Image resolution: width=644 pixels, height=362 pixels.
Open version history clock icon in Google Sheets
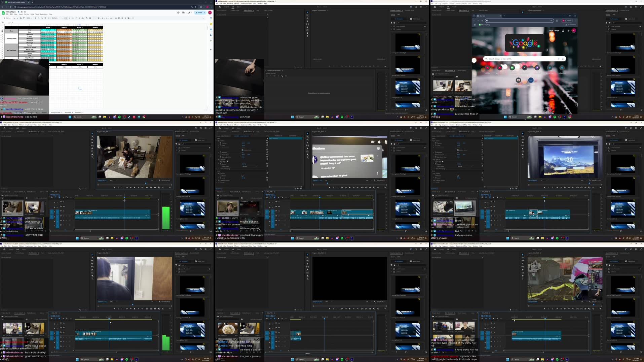pyautogui.click(x=178, y=12)
